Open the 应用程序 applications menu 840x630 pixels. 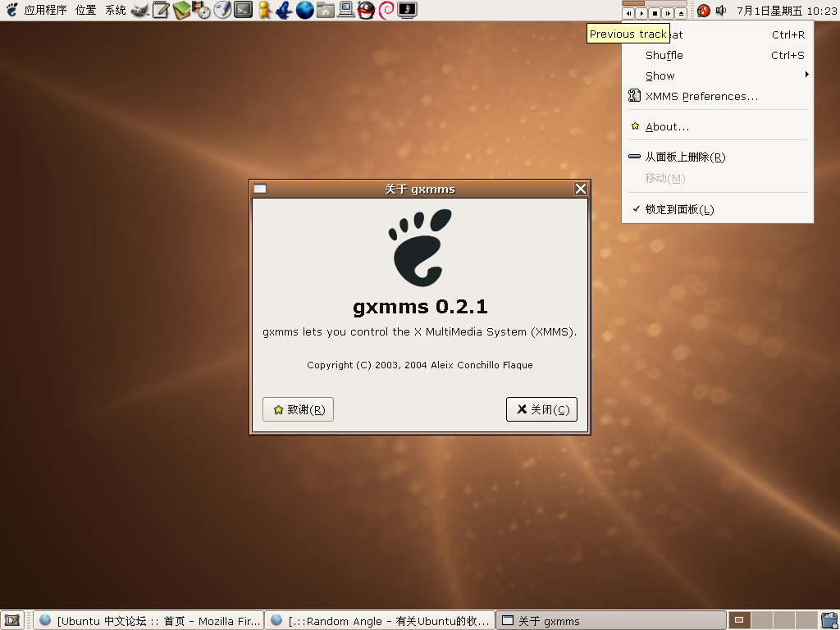(45, 10)
